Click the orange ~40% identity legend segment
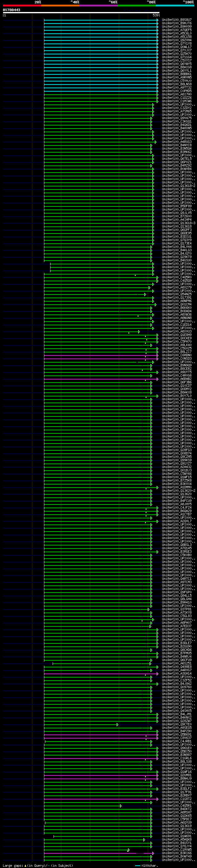This screenshot has width=197, height=868. (x=60, y=6)
